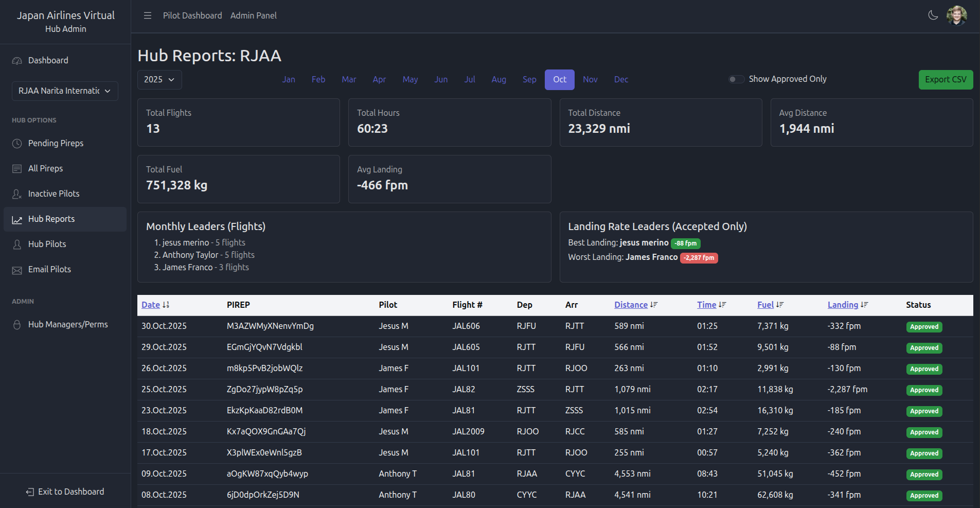The height and width of the screenshot is (508, 980).
Task: Click the Total Flights stat card
Action: [239, 122]
